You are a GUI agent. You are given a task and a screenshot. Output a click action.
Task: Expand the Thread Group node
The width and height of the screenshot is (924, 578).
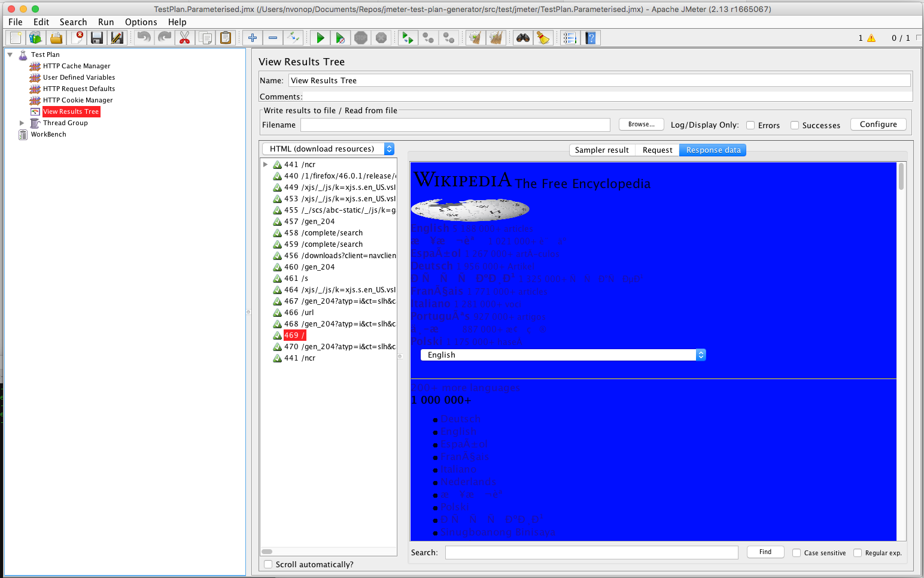pos(22,123)
